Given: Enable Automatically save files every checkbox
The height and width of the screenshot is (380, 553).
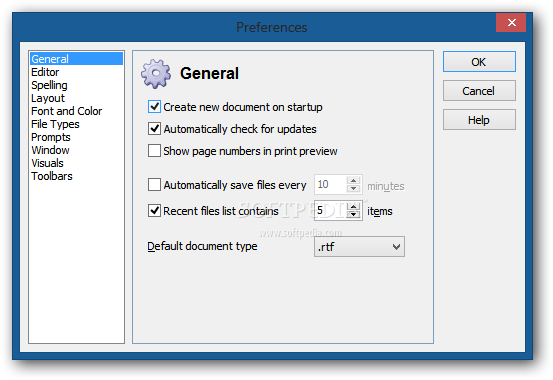Looking at the screenshot, I should point(154,185).
